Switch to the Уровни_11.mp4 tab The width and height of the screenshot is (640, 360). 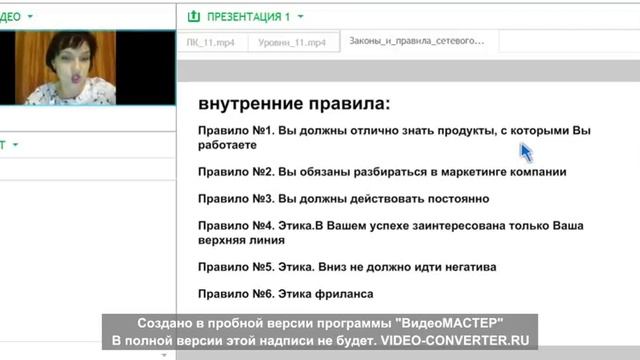click(292, 42)
